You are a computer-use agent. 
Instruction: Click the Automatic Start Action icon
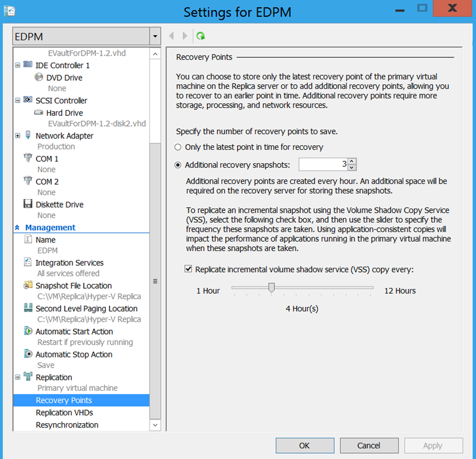(28, 331)
